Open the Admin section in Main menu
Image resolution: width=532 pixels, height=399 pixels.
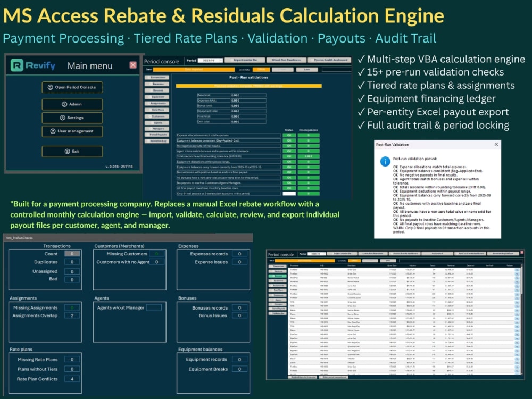(72, 104)
